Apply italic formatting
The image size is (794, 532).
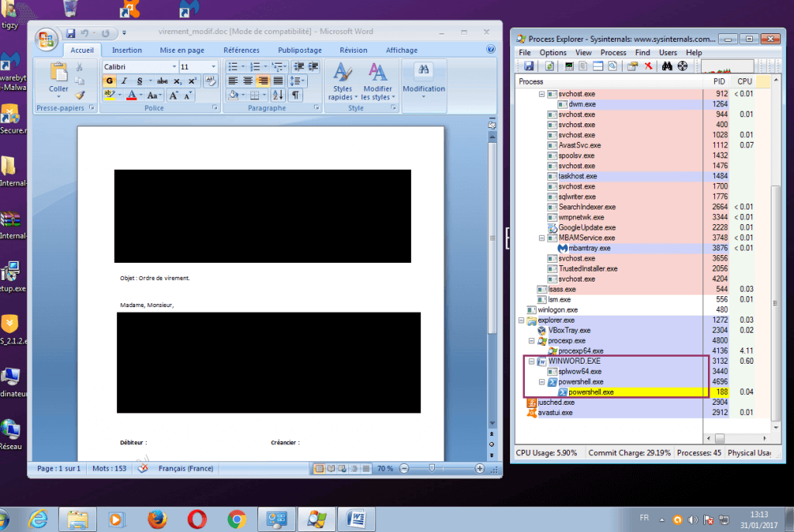point(123,81)
